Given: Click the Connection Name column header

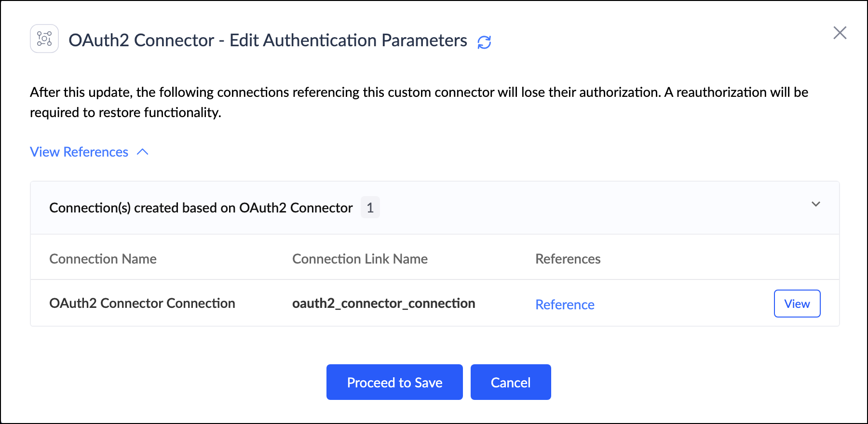Looking at the screenshot, I should (103, 259).
